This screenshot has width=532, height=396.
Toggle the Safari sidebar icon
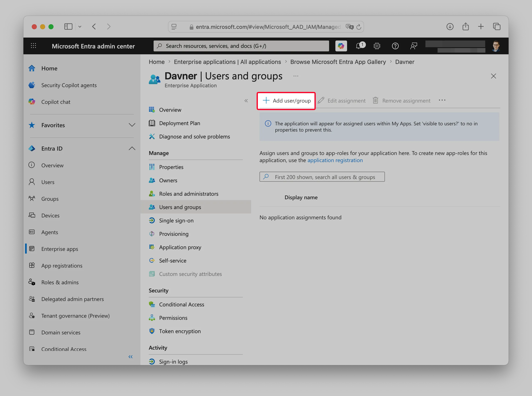pyautogui.click(x=68, y=26)
